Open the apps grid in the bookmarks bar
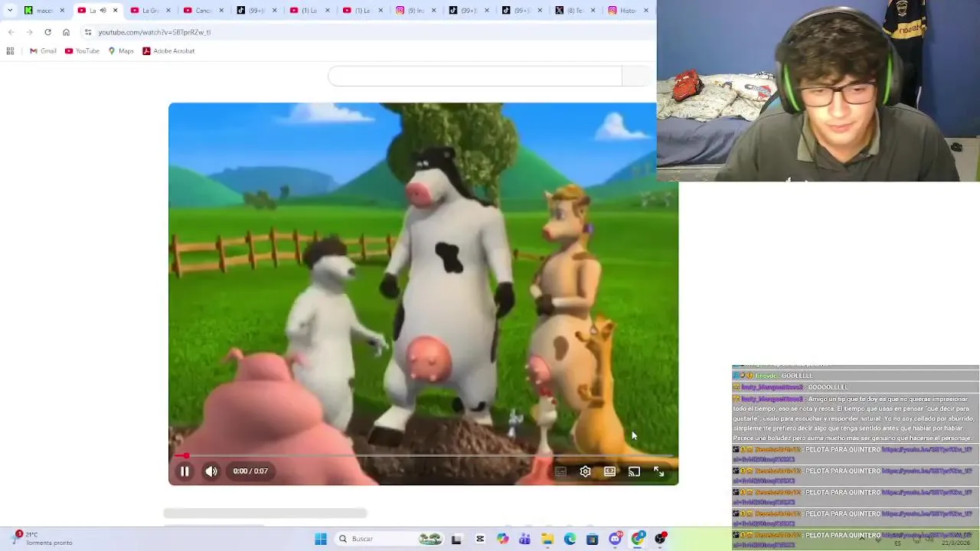 10,51
